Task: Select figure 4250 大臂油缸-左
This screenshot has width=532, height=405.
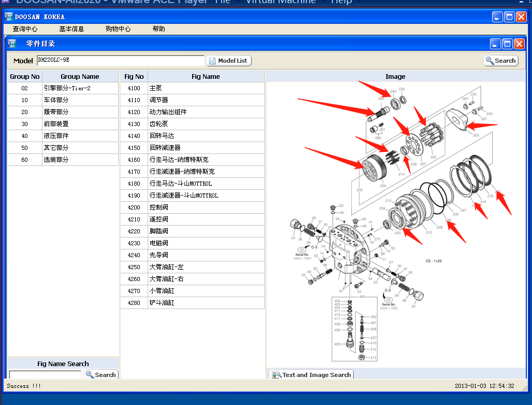Action: 192,267
